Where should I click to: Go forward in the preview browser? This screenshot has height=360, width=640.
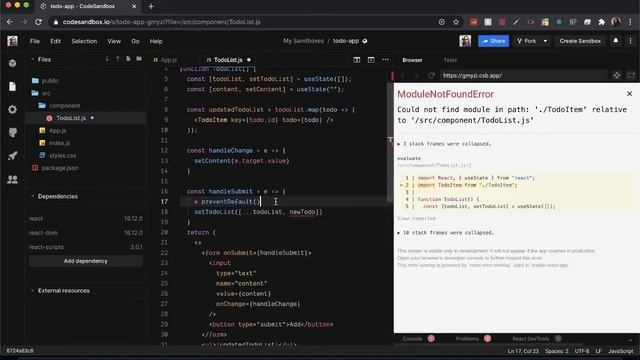click(416, 76)
